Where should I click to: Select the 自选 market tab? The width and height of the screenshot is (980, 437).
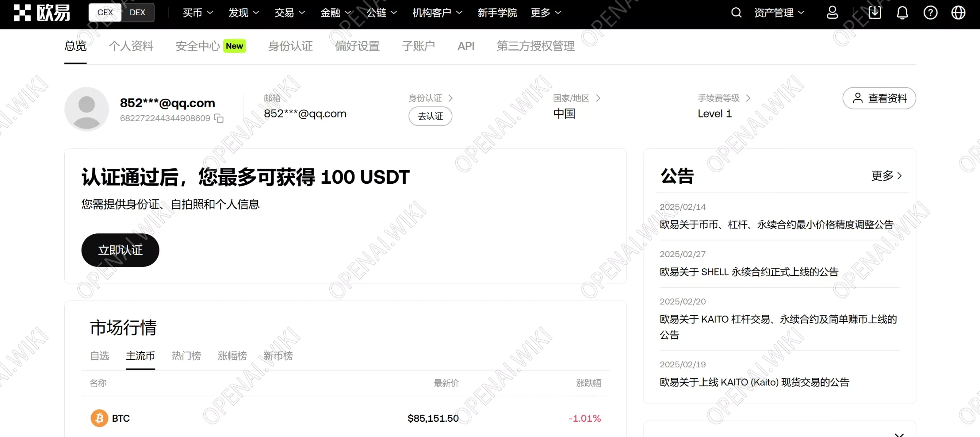[100, 356]
